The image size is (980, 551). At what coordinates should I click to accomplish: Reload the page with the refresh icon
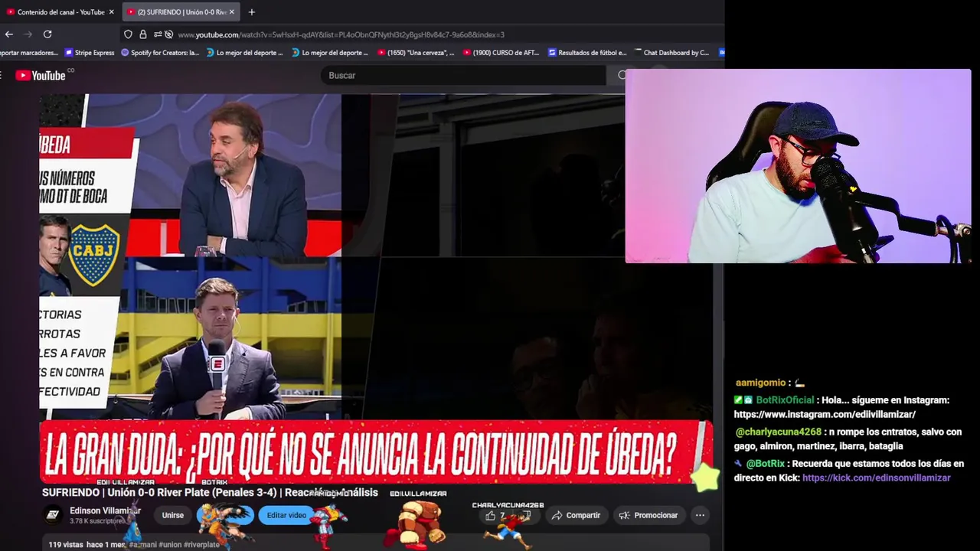click(47, 34)
